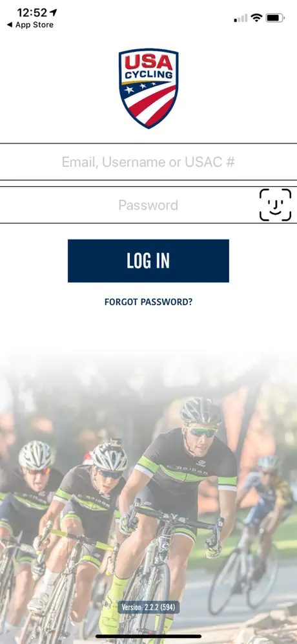The width and height of the screenshot is (297, 644).
Task: Tap the USA Cycling shield logo
Action: click(x=148, y=89)
